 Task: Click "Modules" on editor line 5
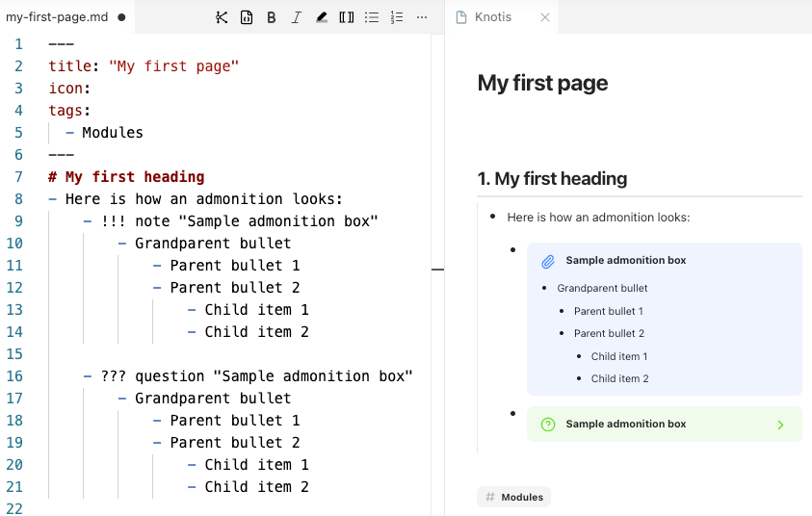[x=113, y=133]
